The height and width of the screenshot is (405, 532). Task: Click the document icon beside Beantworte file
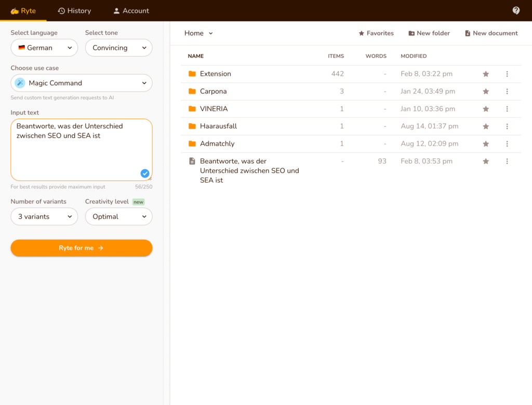click(192, 161)
